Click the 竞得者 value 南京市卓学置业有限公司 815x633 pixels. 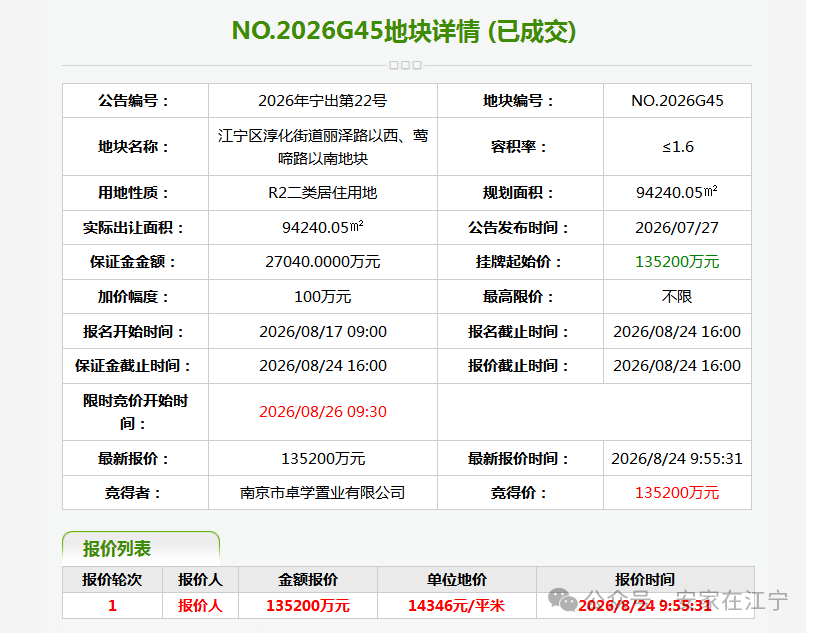coord(323,493)
